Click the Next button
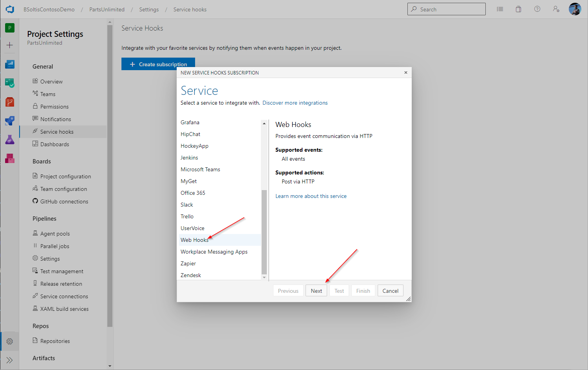 coord(316,291)
